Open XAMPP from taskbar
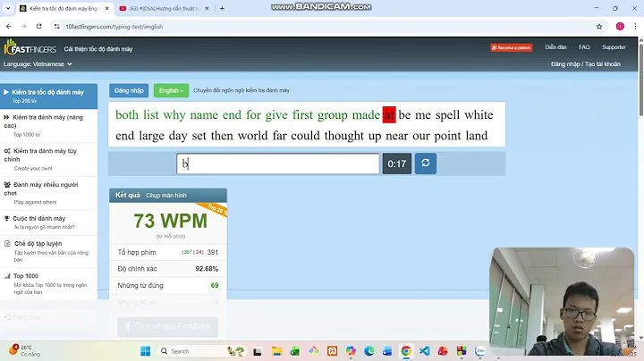 click(x=332, y=351)
